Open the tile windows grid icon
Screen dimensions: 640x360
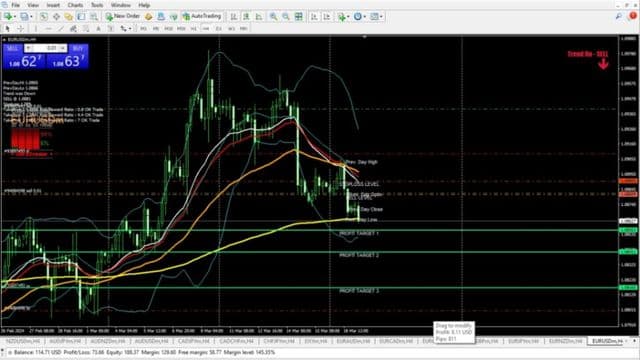click(x=299, y=16)
